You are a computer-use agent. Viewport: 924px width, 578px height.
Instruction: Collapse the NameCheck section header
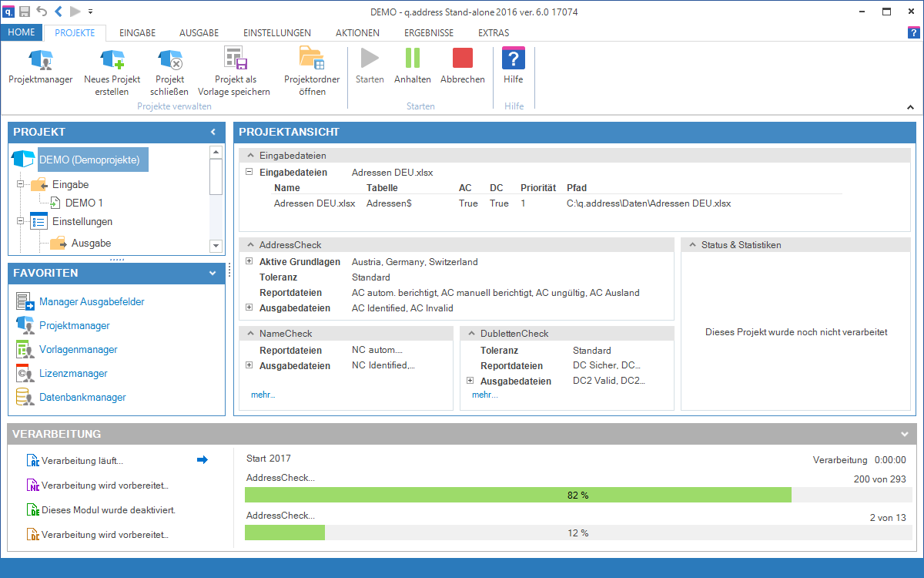[250, 333]
